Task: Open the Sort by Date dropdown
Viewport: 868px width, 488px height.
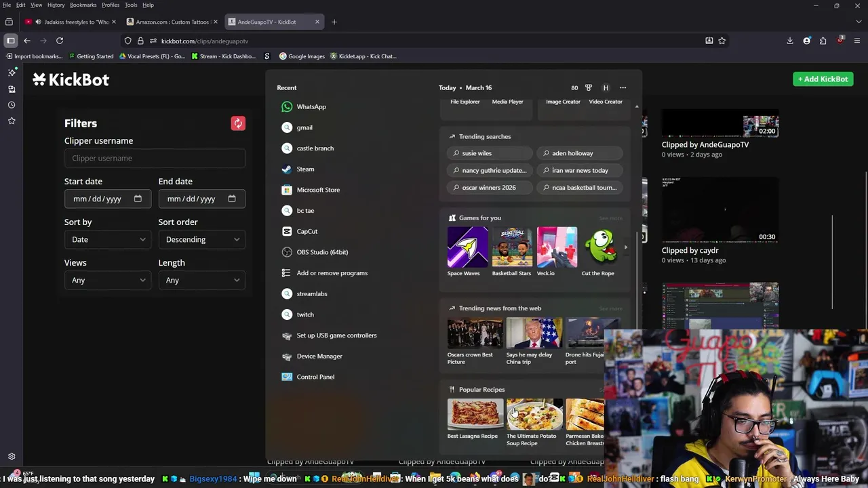Action: point(108,239)
